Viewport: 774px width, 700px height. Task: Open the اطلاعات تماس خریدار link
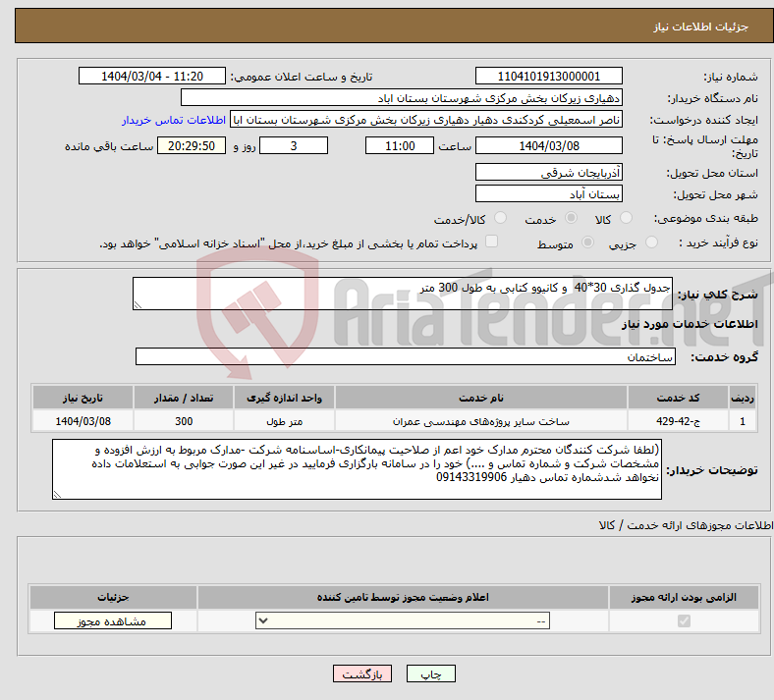(x=174, y=120)
